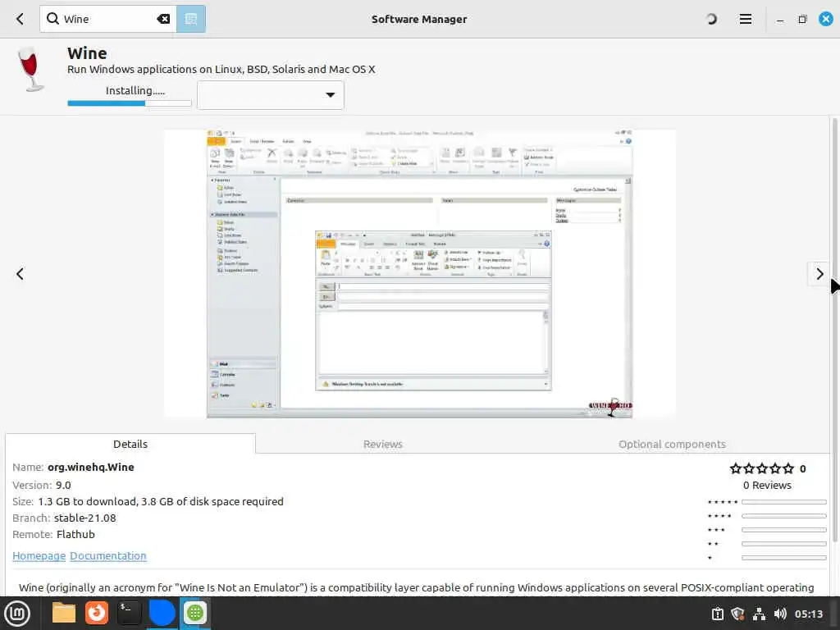
Task: Open the network tray icon
Action: tap(759, 614)
